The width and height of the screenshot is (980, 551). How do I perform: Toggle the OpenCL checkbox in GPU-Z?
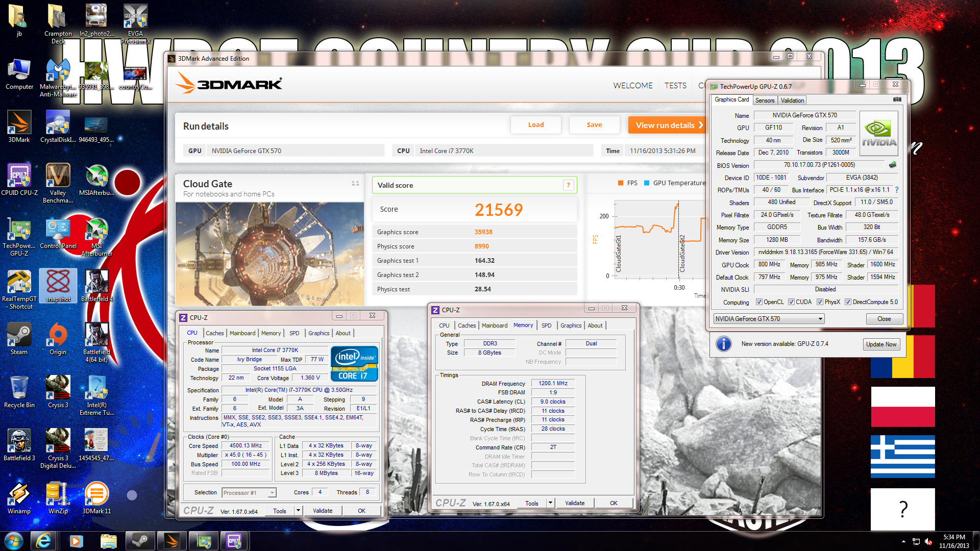tap(759, 302)
